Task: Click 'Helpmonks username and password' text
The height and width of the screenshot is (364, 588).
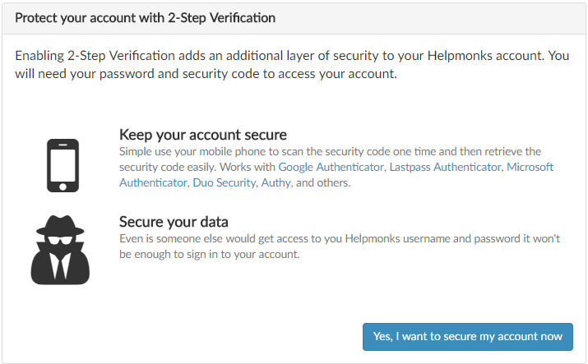Action: (411, 238)
